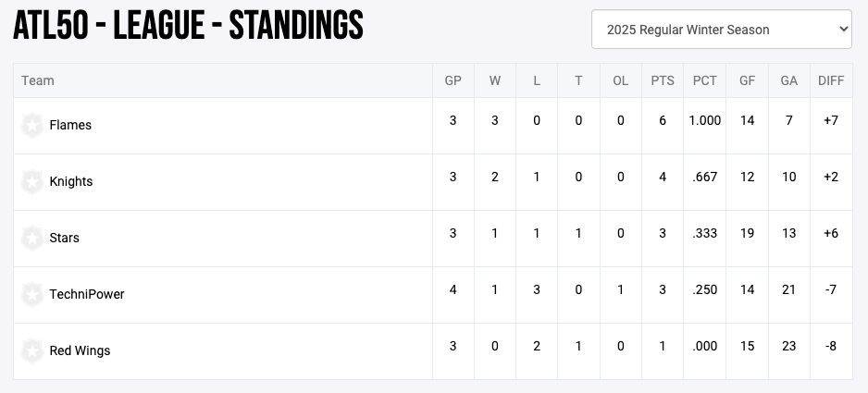This screenshot has width=868, height=393.
Task: Open the Flames team page link
Action: click(70, 126)
